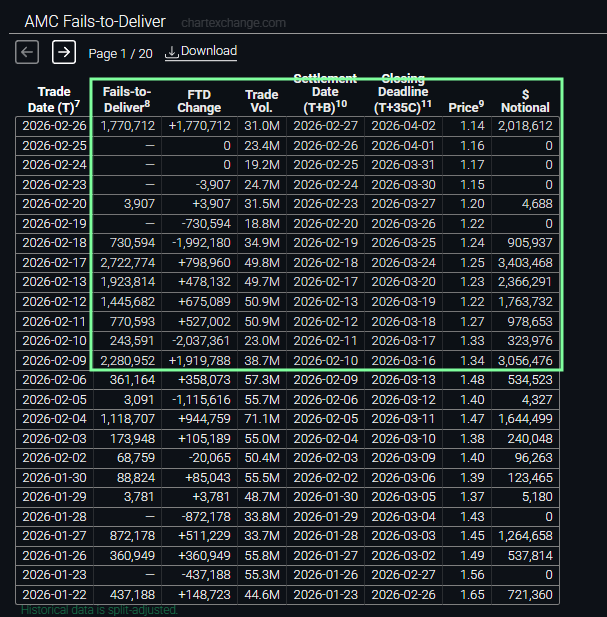Click the Settlement Date (T+B) column header
Viewport: 607px width, 617px height.
coord(325,94)
